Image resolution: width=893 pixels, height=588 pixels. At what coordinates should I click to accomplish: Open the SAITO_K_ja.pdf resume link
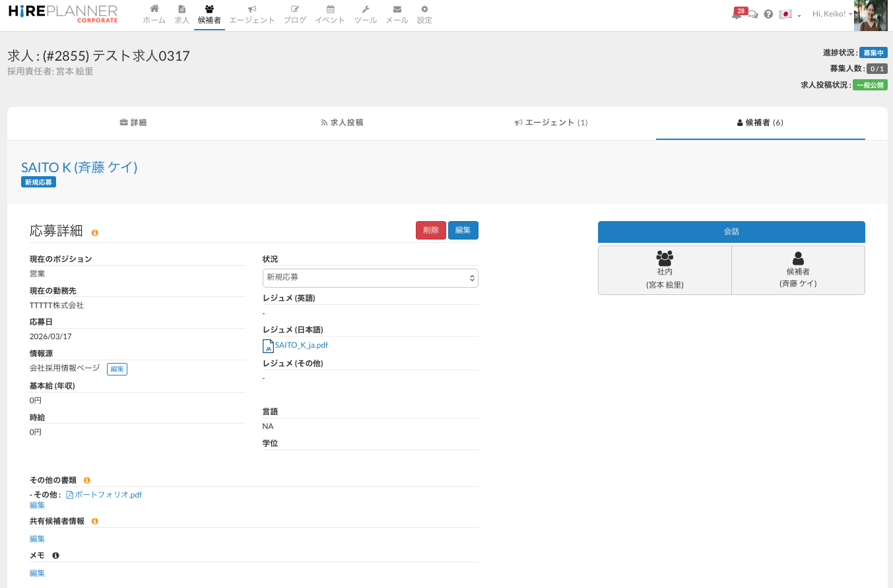(301, 345)
